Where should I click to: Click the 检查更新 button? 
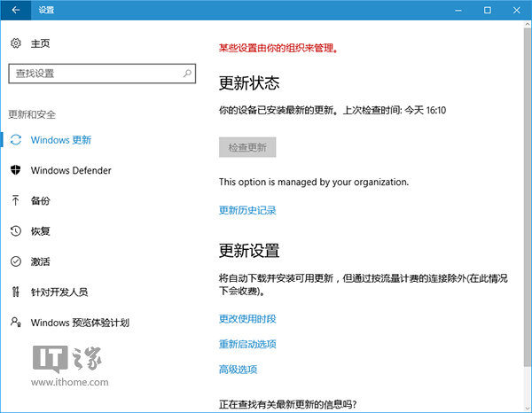pos(247,147)
